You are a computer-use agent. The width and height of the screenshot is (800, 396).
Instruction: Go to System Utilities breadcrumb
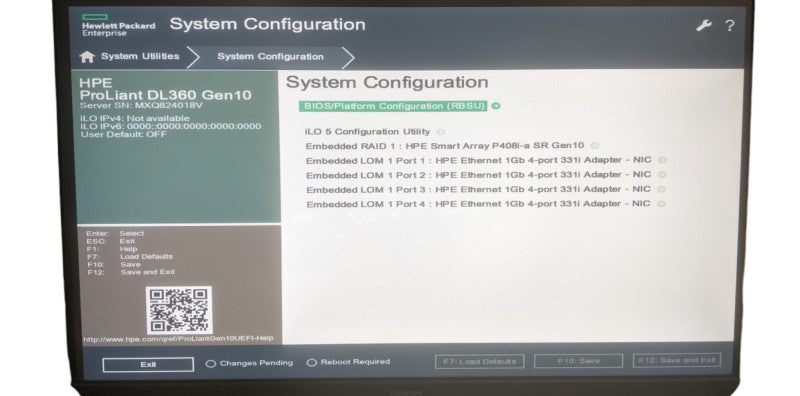[140, 56]
